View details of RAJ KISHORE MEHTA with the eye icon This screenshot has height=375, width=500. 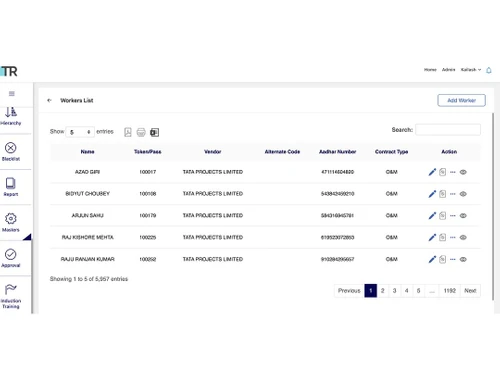[x=463, y=237]
